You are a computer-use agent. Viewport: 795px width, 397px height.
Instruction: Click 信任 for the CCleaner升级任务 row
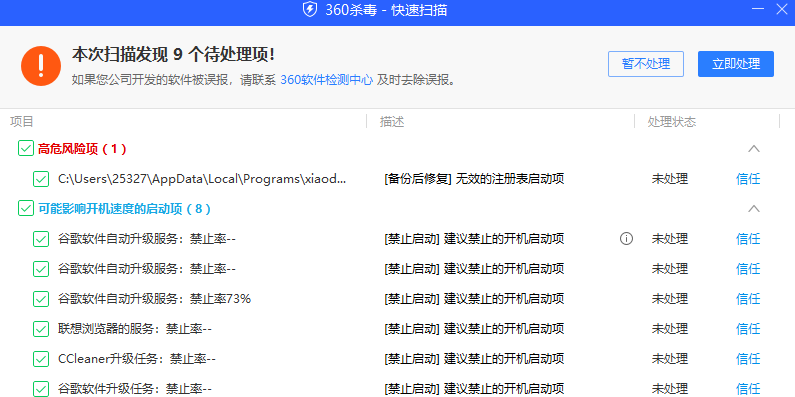pyautogui.click(x=748, y=359)
